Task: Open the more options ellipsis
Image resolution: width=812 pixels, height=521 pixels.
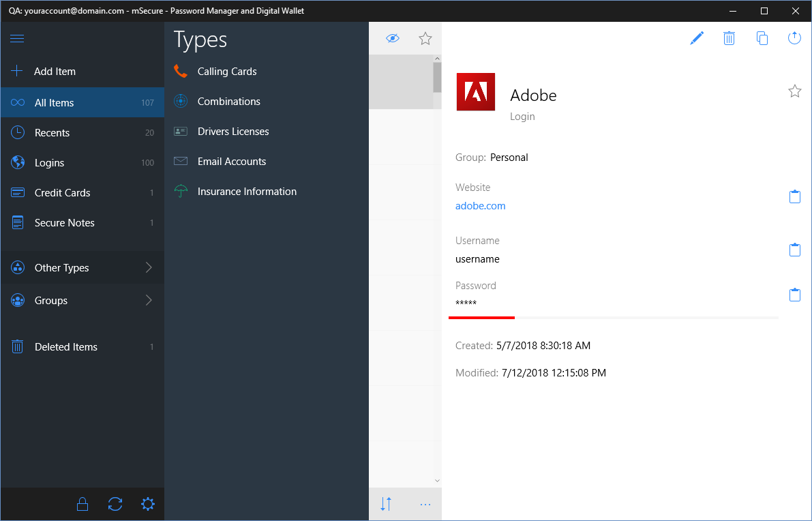Action: coord(425,505)
